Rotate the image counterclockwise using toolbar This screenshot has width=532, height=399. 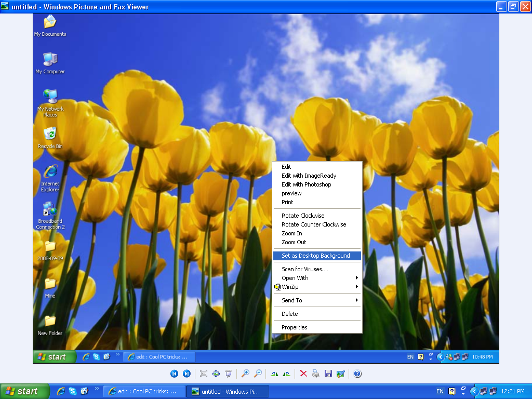point(287,374)
